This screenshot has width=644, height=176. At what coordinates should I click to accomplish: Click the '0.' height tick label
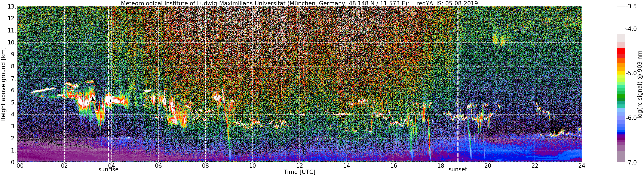[x=13, y=162]
